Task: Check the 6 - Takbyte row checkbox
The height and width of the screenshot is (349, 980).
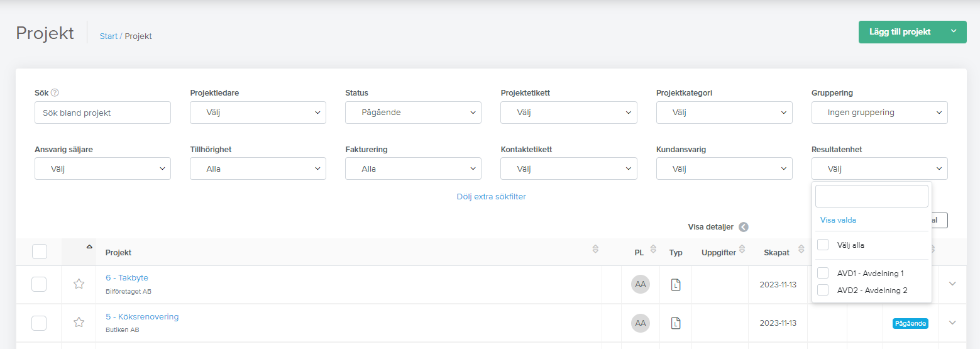Action: coord(39,284)
